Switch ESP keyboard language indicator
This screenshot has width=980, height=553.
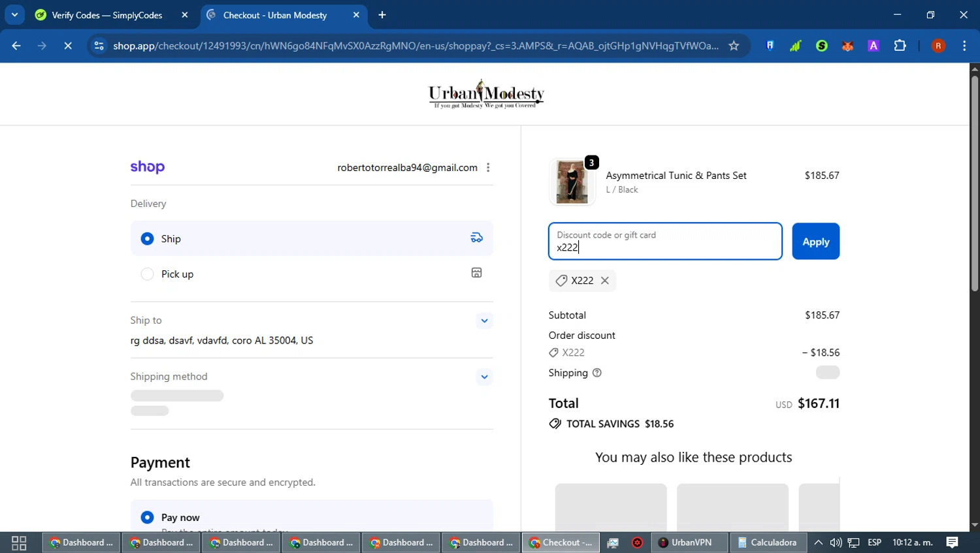click(x=874, y=543)
